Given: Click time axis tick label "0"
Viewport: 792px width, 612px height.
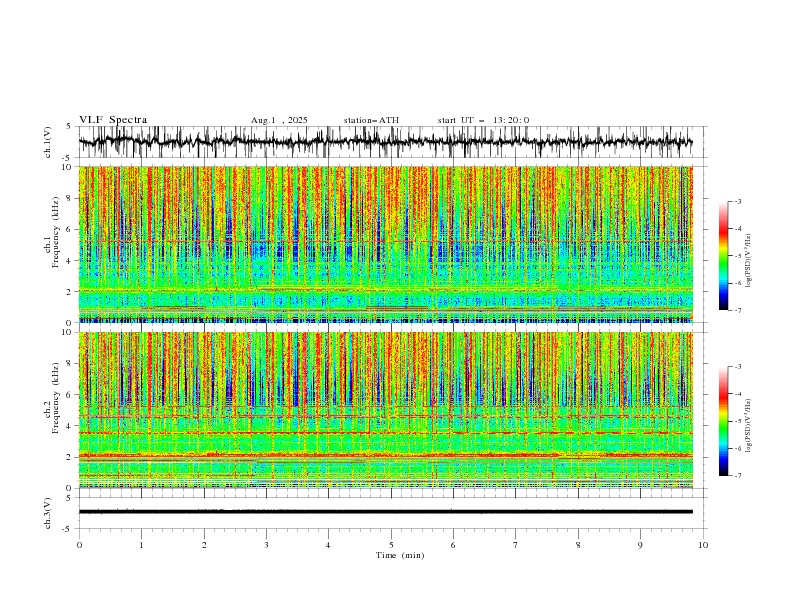Looking at the screenshot, I should pos(79,545).
